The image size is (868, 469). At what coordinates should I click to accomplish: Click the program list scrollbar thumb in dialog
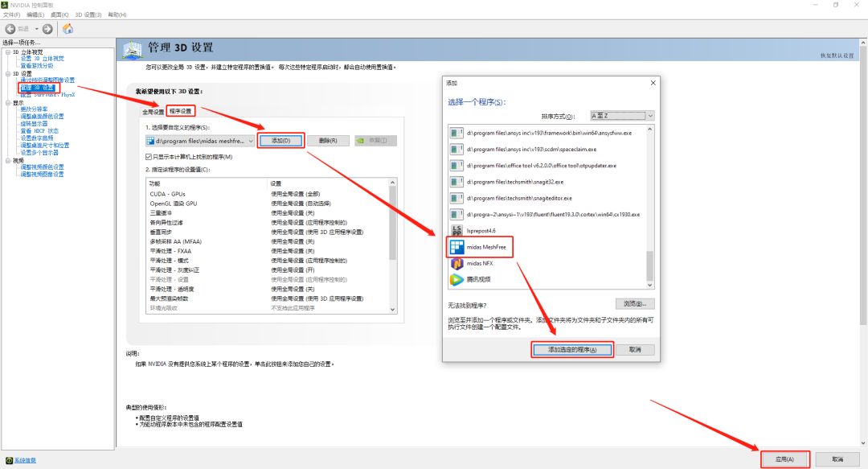(x=650, y=266)
